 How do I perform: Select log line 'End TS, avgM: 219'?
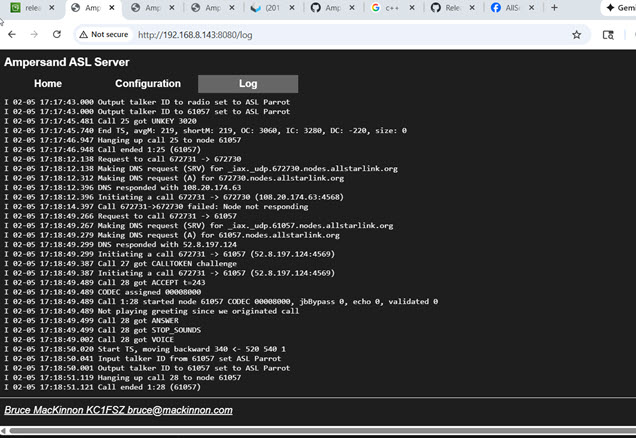[x=205, y=131]
